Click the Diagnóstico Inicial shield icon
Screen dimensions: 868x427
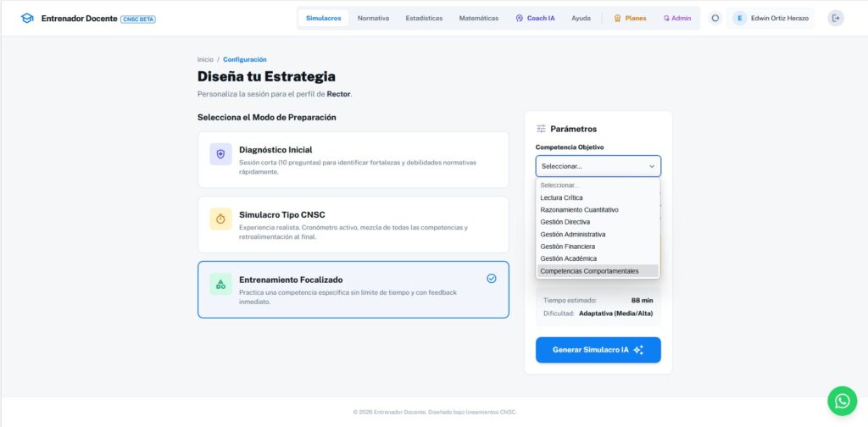(220, 154)
